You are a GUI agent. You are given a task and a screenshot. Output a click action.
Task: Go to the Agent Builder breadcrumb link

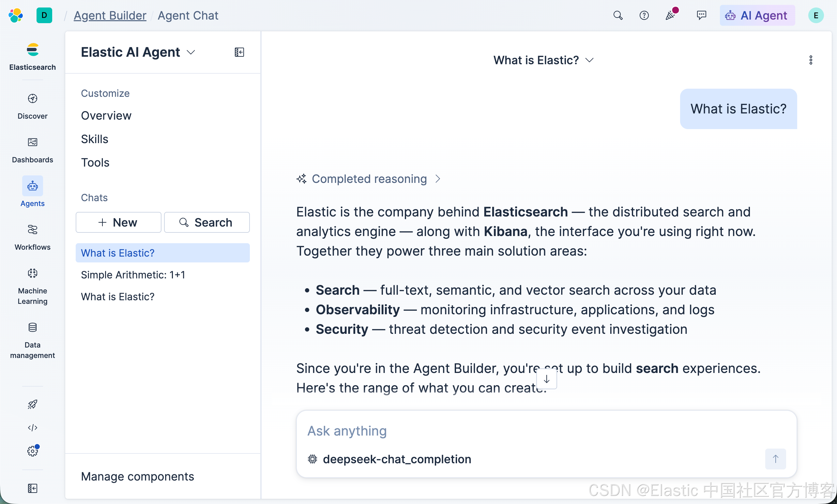tap(110, 15)
